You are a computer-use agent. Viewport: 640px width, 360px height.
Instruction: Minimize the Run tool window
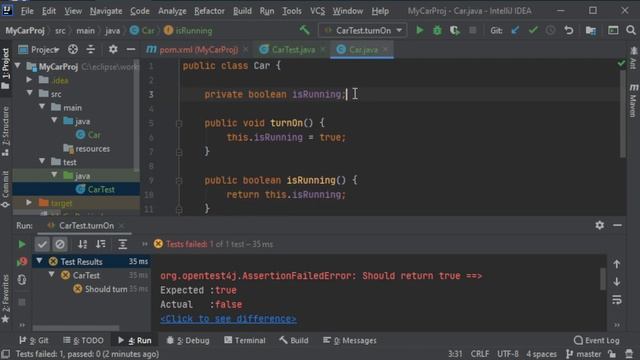pos(617,225)
